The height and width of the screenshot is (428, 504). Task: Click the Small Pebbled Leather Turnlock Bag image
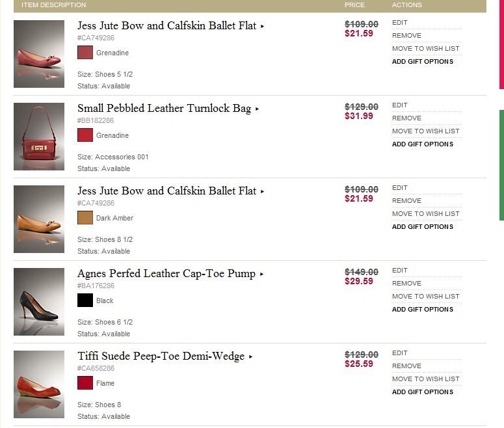[39, 137]
